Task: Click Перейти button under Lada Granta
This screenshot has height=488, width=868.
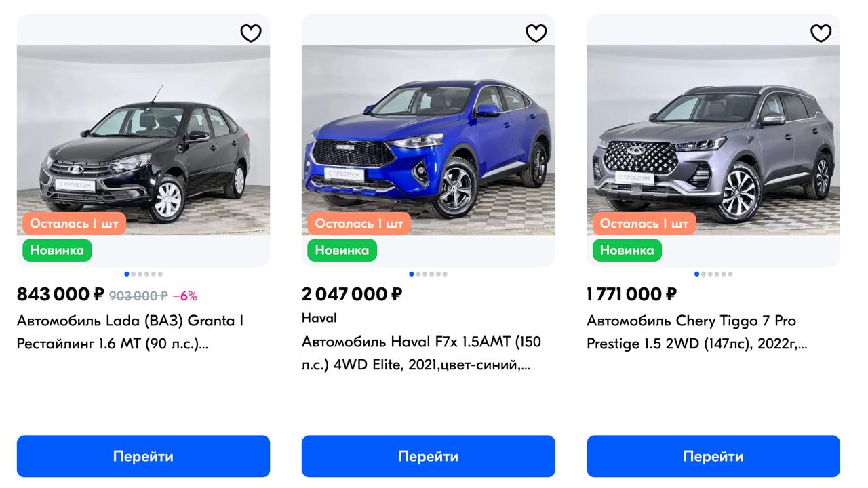Action: tap(143, 456)
